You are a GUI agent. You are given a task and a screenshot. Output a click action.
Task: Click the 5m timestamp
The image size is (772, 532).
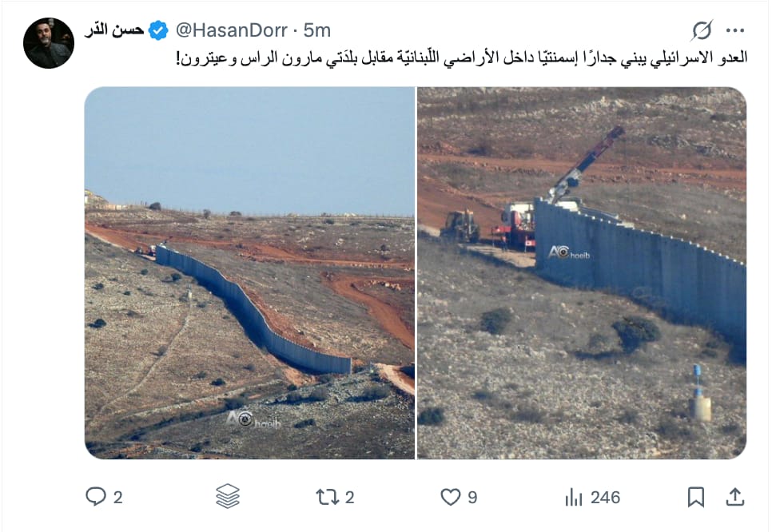pos(316,30)
